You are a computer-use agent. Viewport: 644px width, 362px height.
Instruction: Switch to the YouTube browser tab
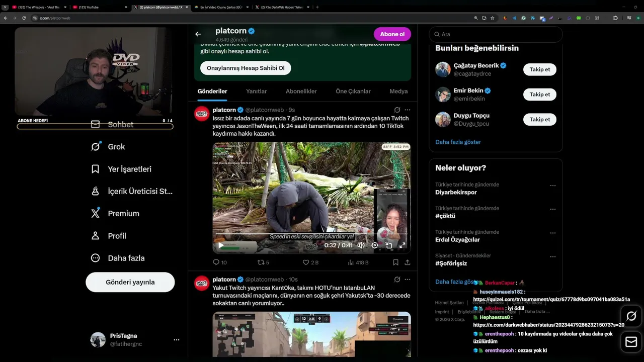(100, 7)
